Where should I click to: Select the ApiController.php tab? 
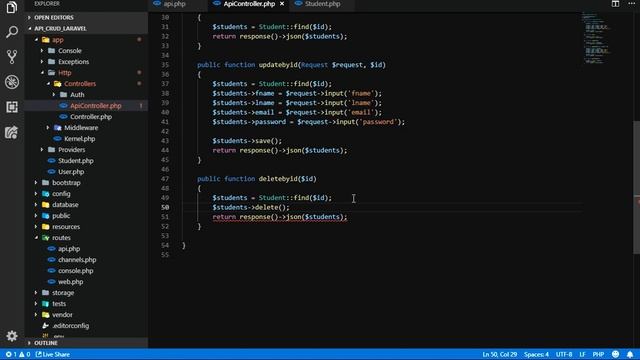[249, 4]
